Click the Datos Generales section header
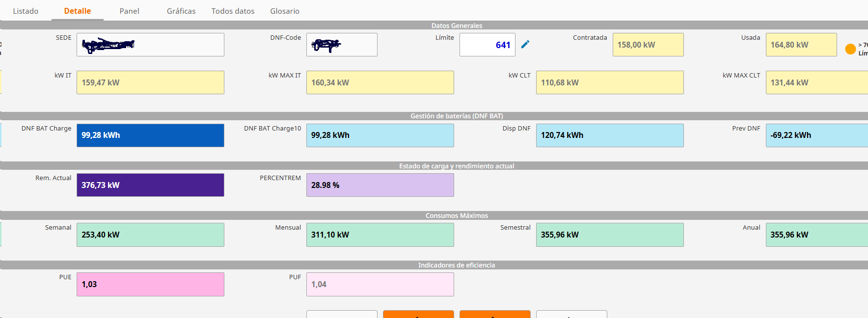This screenshot has width=868, height=318. click(x=457, y=26)
